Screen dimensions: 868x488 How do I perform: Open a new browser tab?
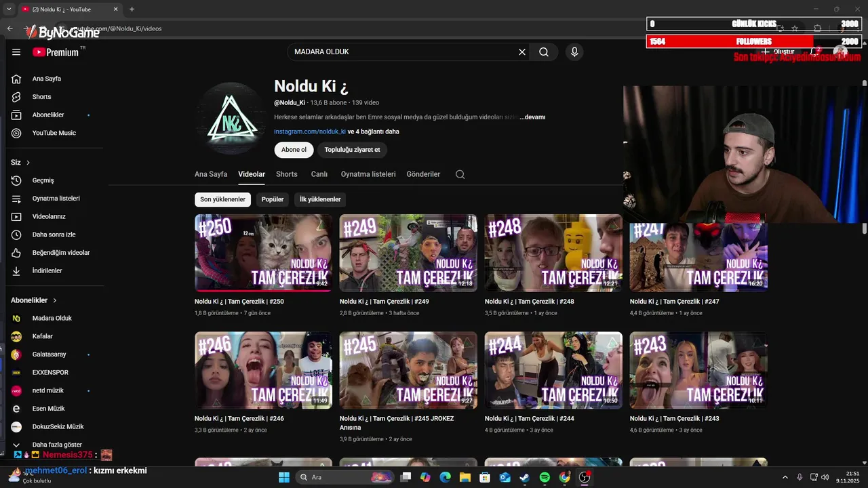[132, 9]
